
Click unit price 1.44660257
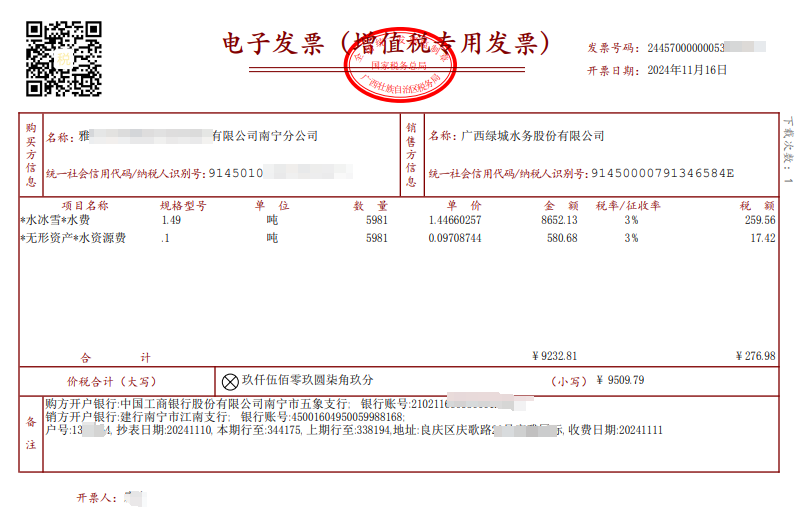tap(455, 220)
